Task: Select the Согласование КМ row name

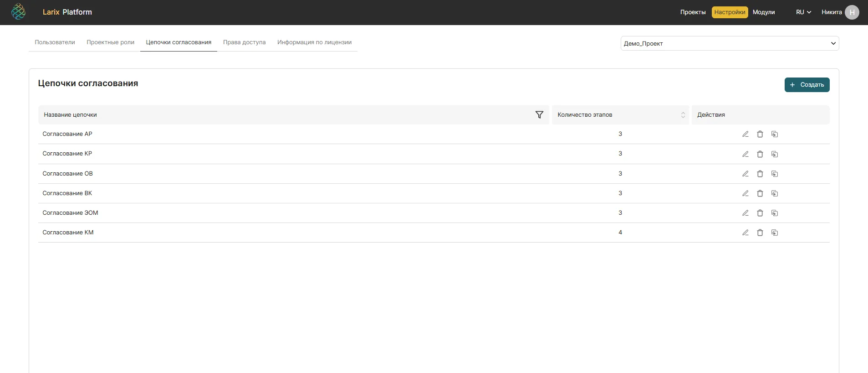Action: [68, 233]
